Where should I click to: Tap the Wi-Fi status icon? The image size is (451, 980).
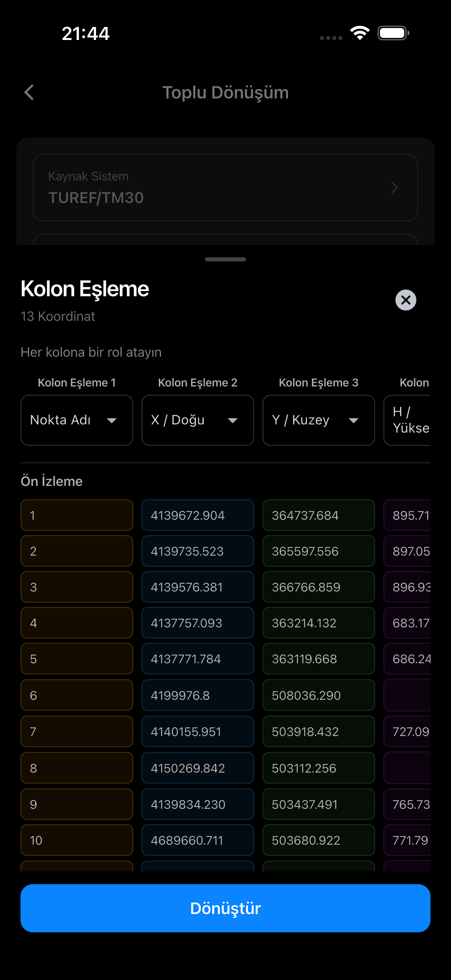point(360,33)
